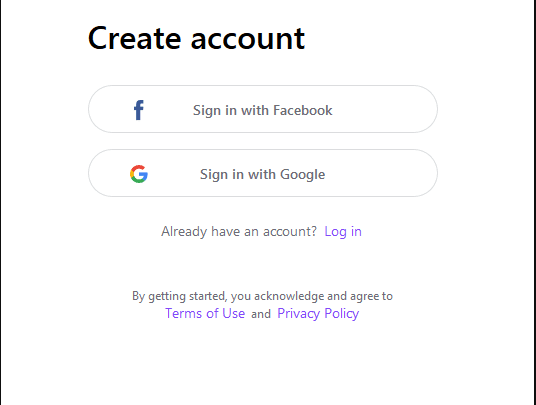This screenshot has width=536, height=405.
Task: Click the word 'Privacy' in the purple link
Action: (x=298, y=313)
